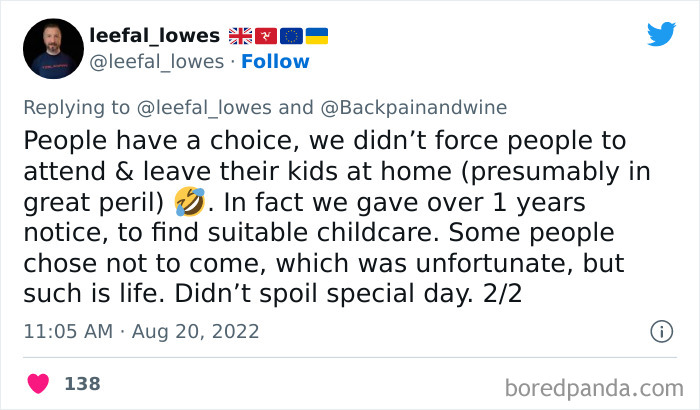Open the tweet info circle icon
This screenshot has height=410, width=700.
click(x=661, y=331)
